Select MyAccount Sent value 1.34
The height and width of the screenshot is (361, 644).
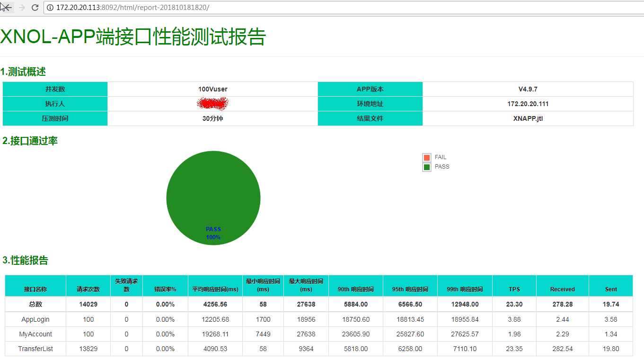coord(611,334)
